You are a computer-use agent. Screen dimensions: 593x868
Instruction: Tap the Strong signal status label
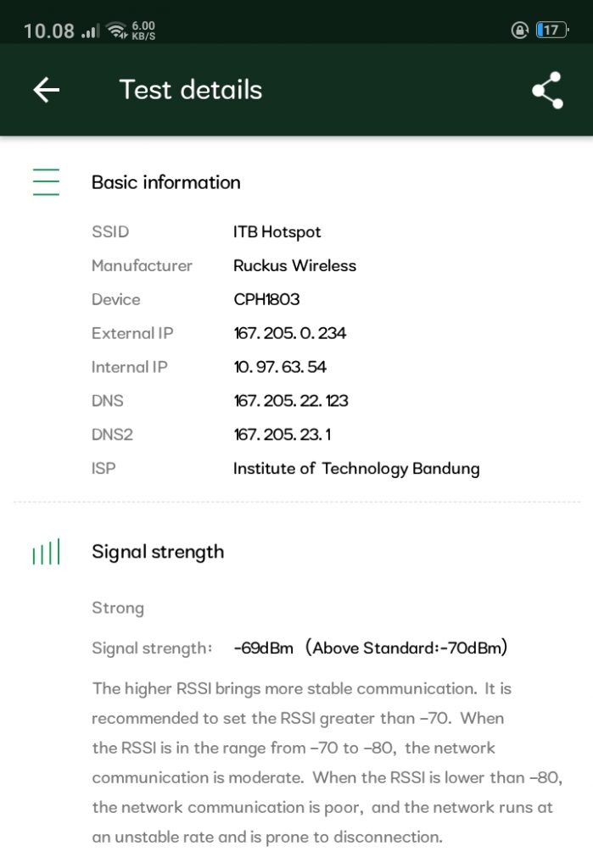(x=118, y=607)
